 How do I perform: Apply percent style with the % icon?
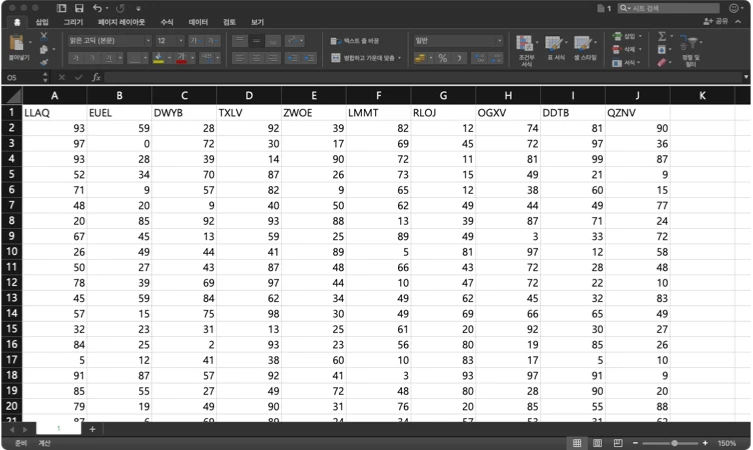441,58
